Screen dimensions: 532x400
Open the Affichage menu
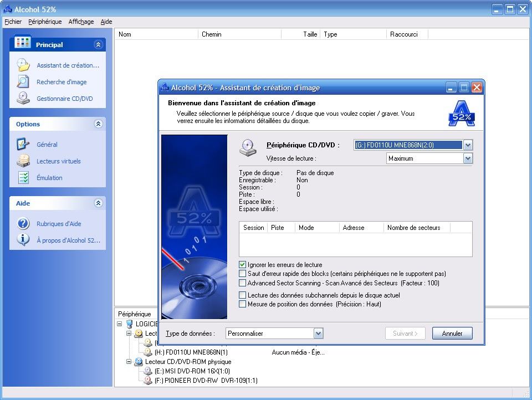pyautogui.click(x=81, y=22)
